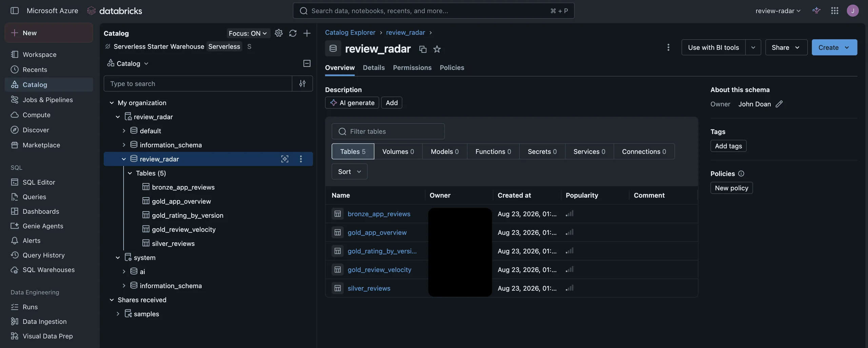Open the Databricks Assistant icon in the top bar
Image resolution: width=868 pixels, height=348 pixels.
point(816,11)
